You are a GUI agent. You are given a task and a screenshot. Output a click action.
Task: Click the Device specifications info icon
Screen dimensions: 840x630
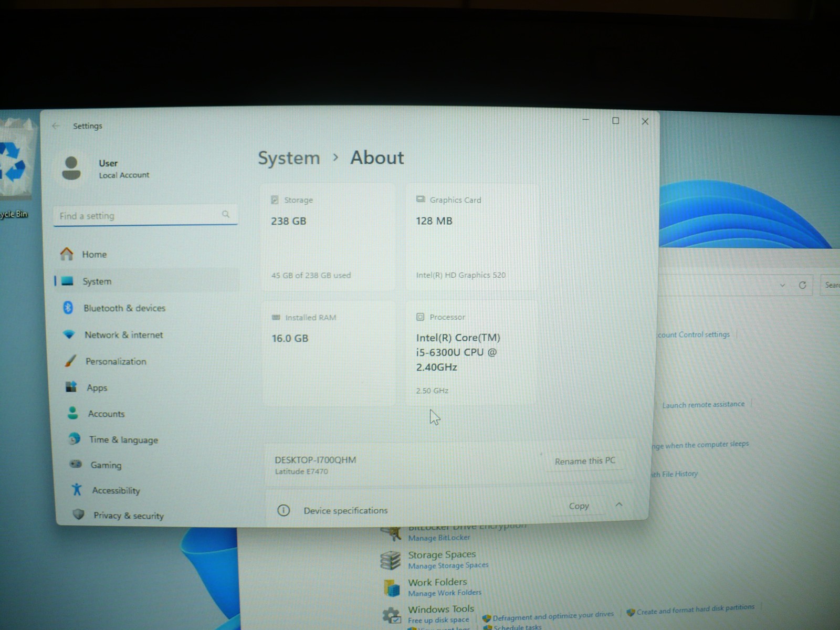point(283,510)
